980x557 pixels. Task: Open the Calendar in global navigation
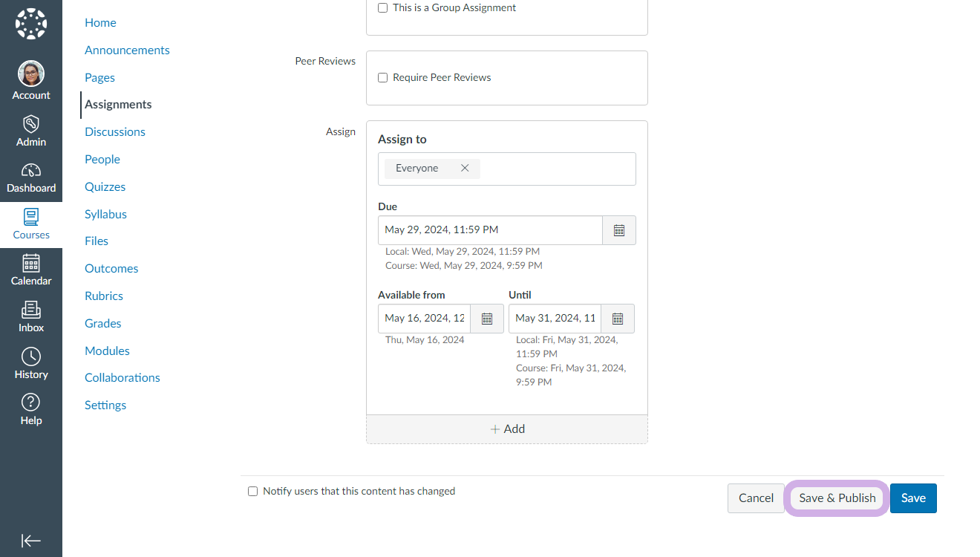click(x=31, y=264)
